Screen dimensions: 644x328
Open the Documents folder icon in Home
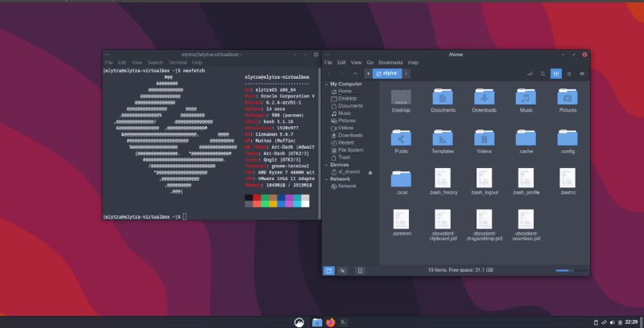pos(443,96)
